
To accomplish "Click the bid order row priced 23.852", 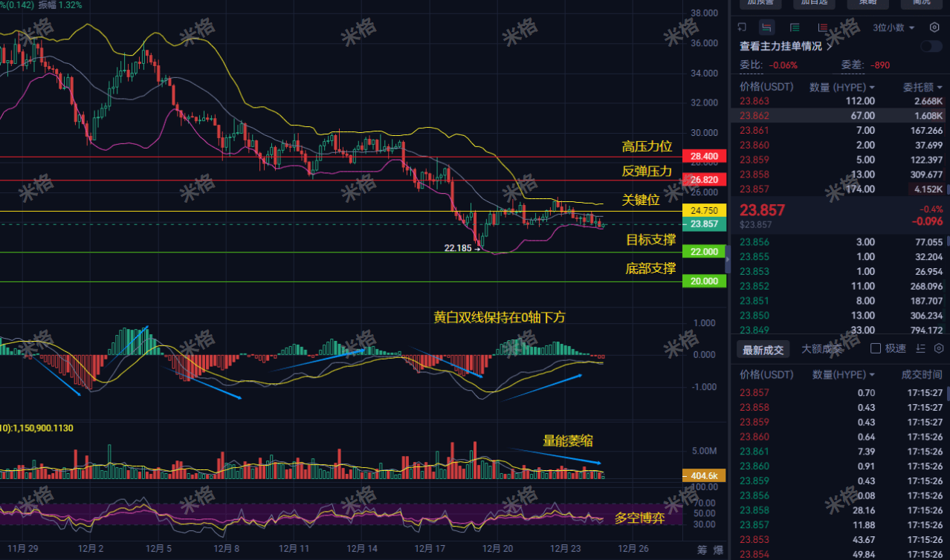I will tap(840, 286).
